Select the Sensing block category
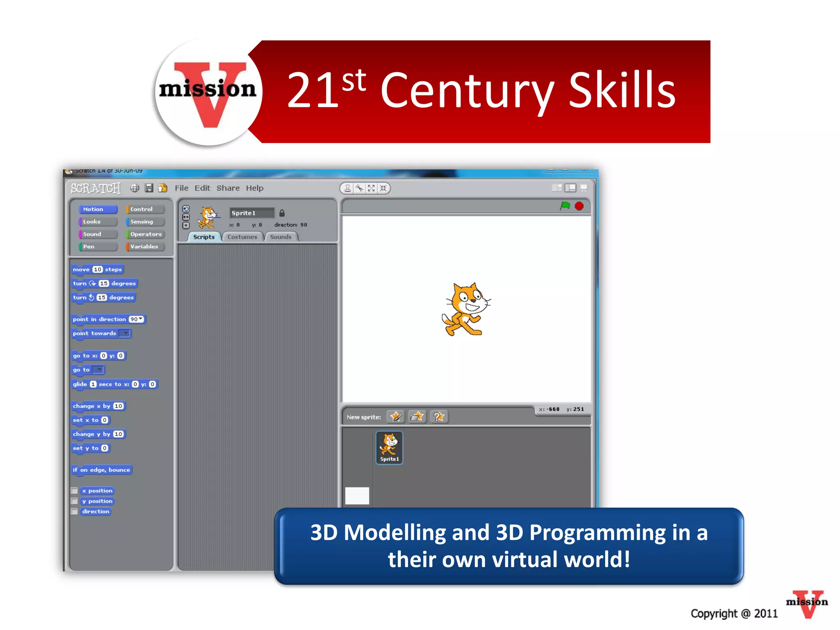This screenshot has height=630, width=840. 146,221
